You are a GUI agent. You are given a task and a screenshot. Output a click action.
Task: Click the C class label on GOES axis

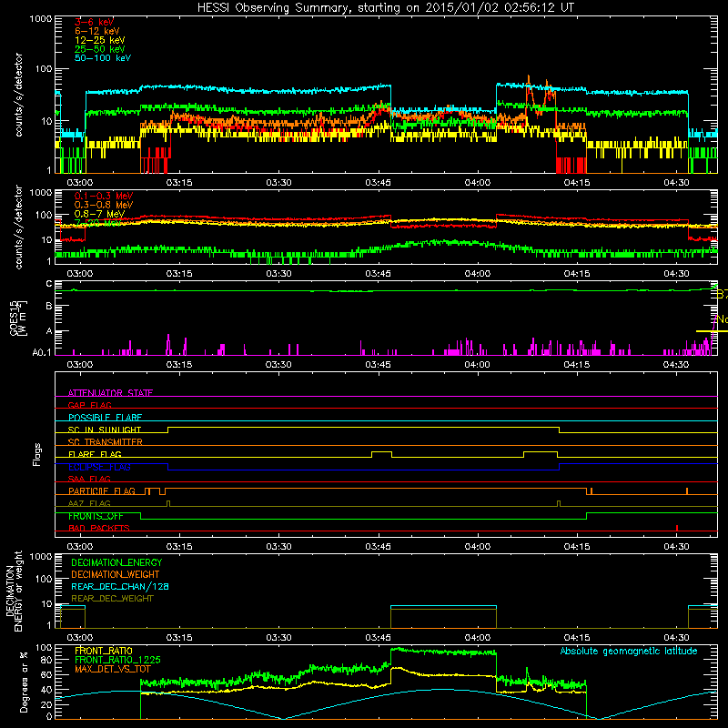[49, 284]
